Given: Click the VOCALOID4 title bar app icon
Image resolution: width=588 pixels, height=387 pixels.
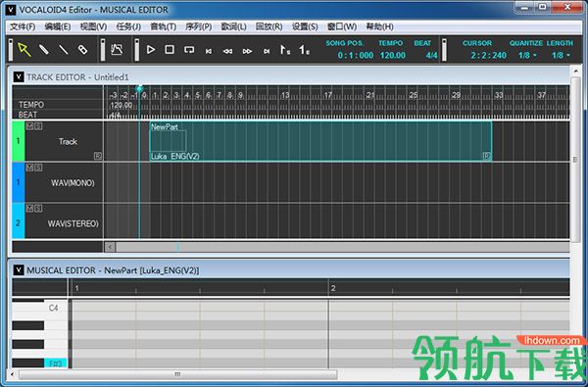Looking at the screenshot, I should [x=11, y=10].
